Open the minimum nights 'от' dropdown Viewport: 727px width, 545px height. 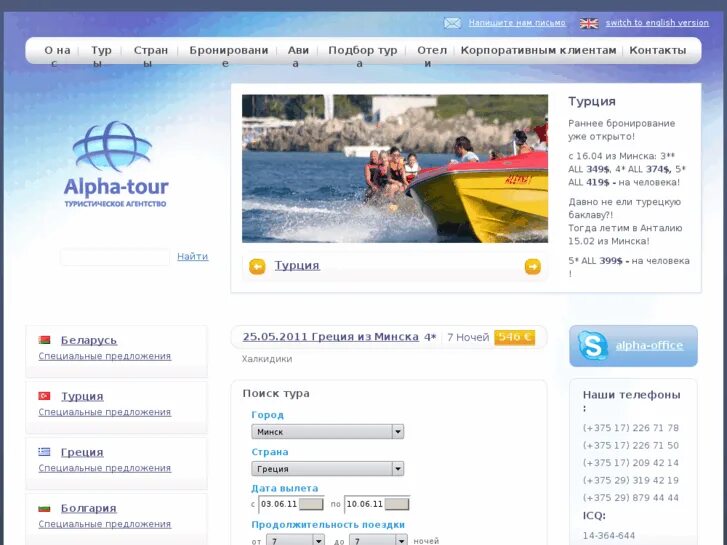click(x=295, y=540)
